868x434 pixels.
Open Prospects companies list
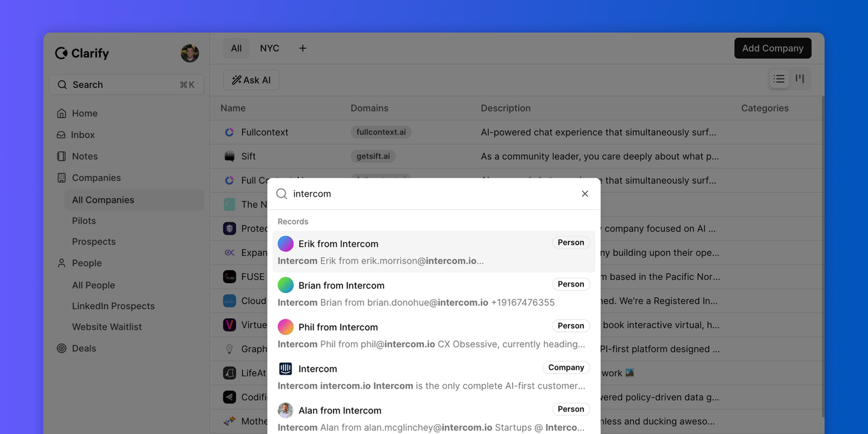click(94, 242)
